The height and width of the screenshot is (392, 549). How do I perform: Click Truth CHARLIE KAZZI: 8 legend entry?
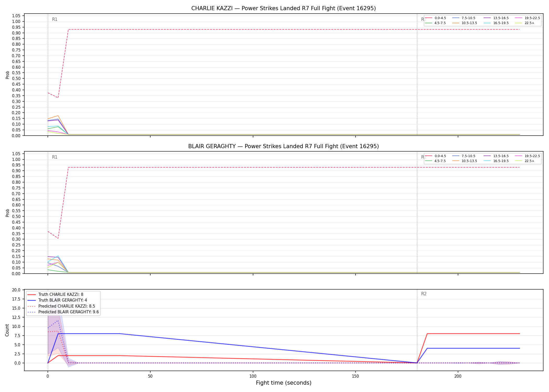pyautogui.click(x=55, y=295)
